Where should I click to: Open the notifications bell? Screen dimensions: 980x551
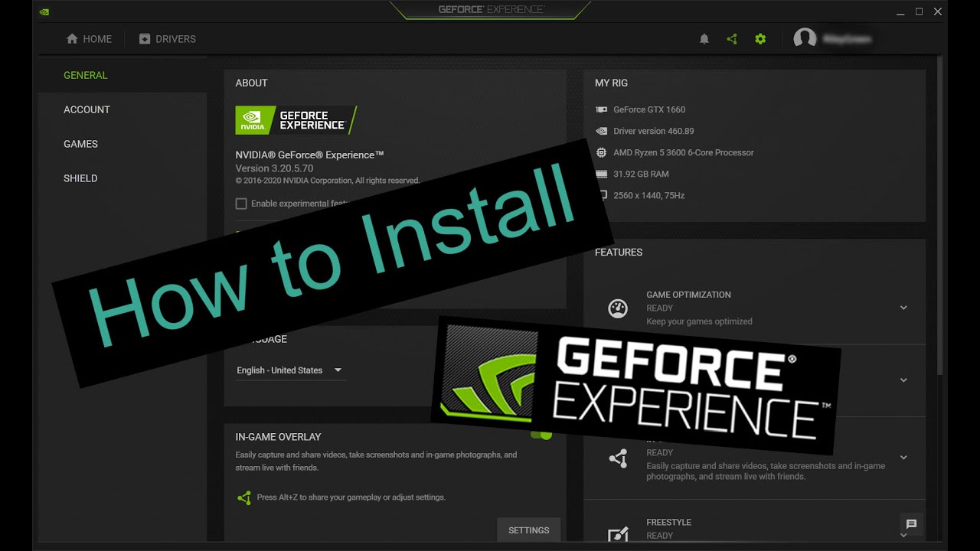pos(704,39)
